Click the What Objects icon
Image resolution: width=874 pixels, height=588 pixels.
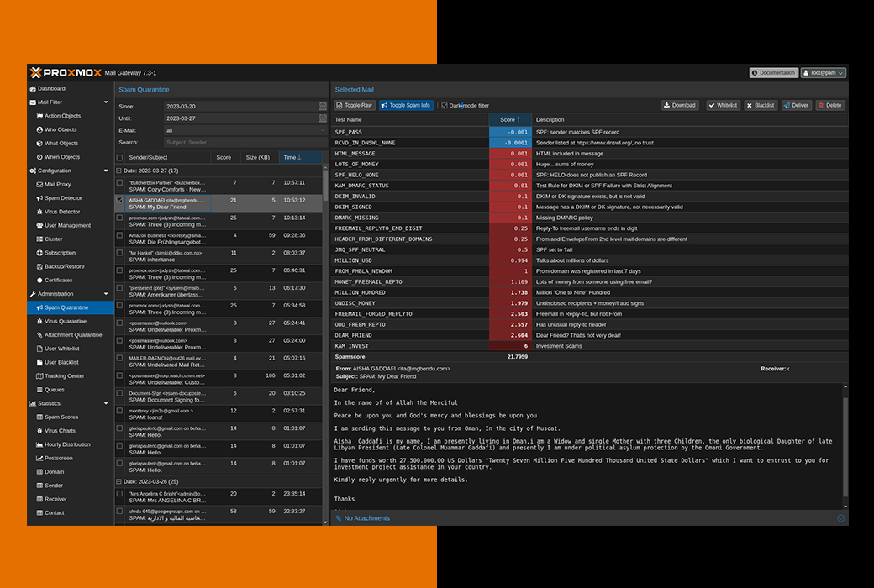[x=39, y=144]
